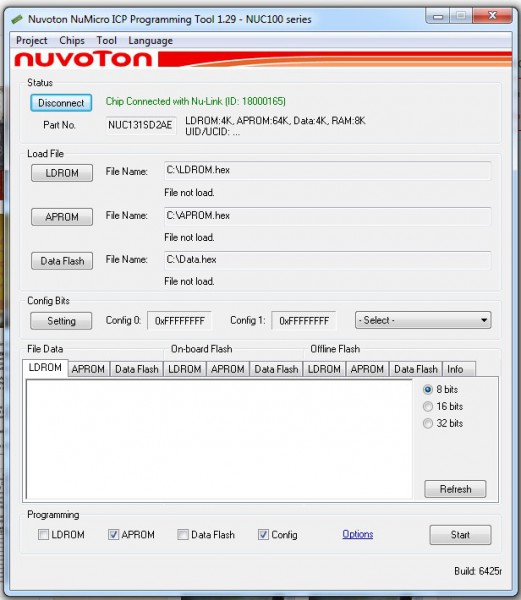
Task: Open the Project menu
Action: [32, 40]
